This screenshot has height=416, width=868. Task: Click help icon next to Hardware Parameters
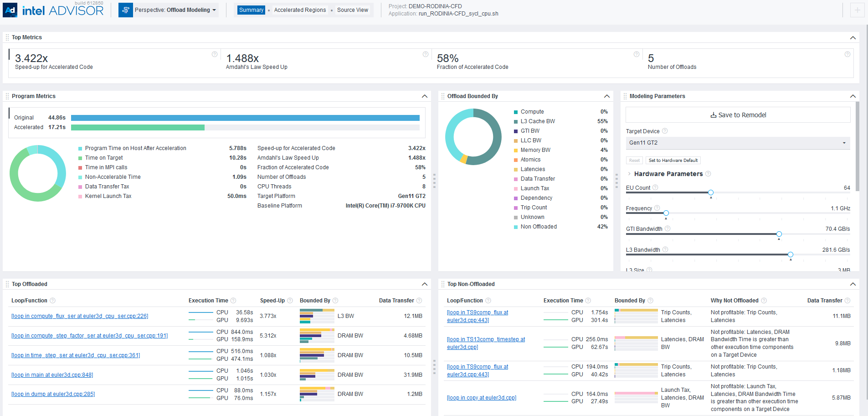point(708,174)
